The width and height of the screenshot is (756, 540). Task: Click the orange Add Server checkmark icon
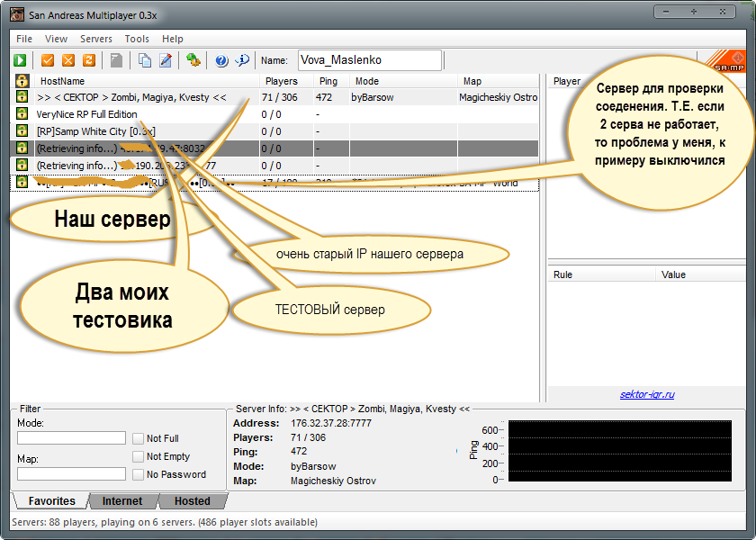[x=47, y=60]
